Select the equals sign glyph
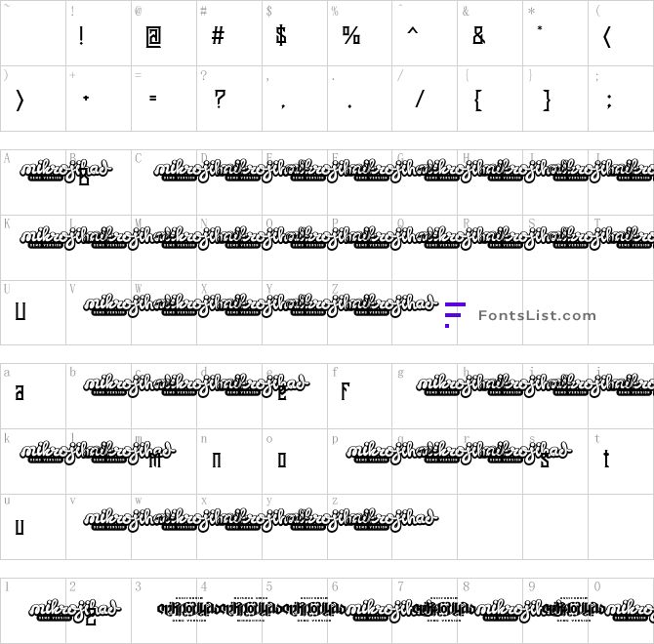This screenshot has height=644, width=654. click(152, 99)
